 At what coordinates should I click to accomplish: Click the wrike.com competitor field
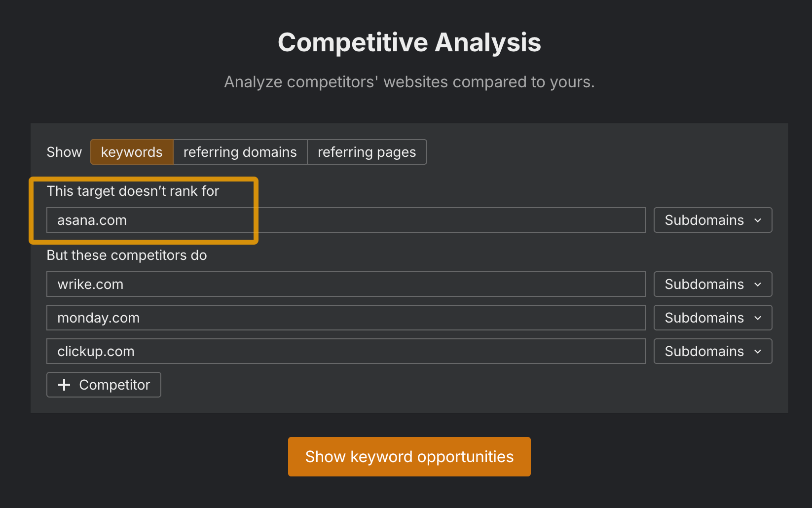pos(345,284)
